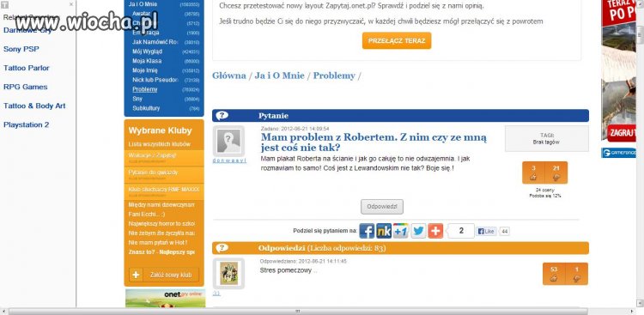Select Subkultury category in sidebar
The width and height of the screenshot is (644, 315).
pos(146,108)
